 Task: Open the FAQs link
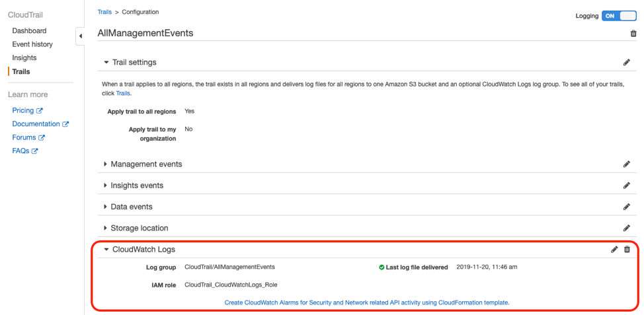[x=20, y=151]
